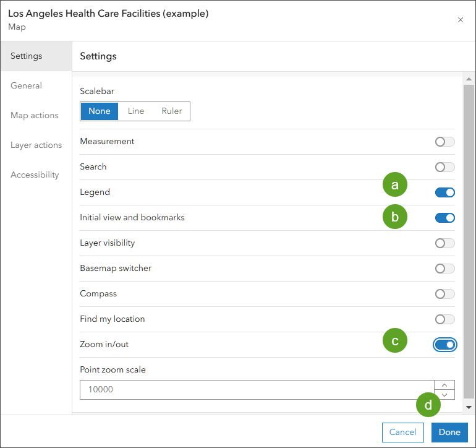
Task: Choose the Line scalebar style
Action: tap(136, 111)
